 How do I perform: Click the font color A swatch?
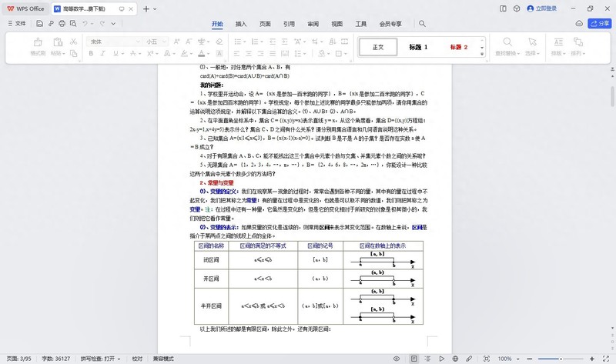tap(201, 53)
